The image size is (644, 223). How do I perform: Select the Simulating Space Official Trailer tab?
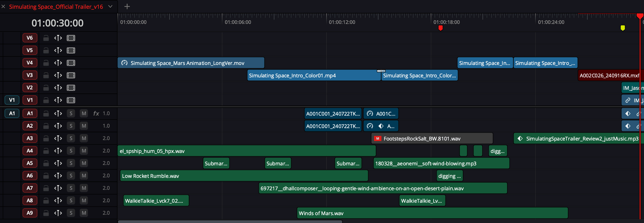(x=56, y=7)
